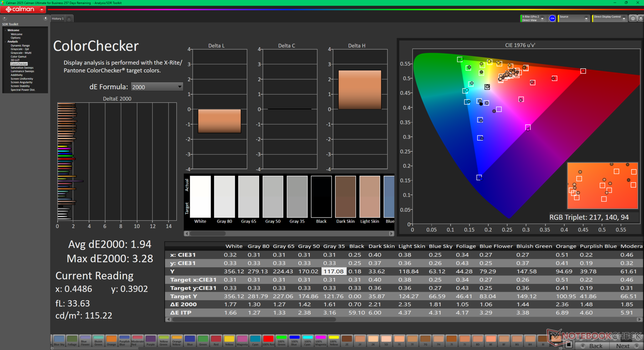Viewport: 644px width, 350px height.
Task: Select the 7G skin tone patch
Action: pos(425,341)
